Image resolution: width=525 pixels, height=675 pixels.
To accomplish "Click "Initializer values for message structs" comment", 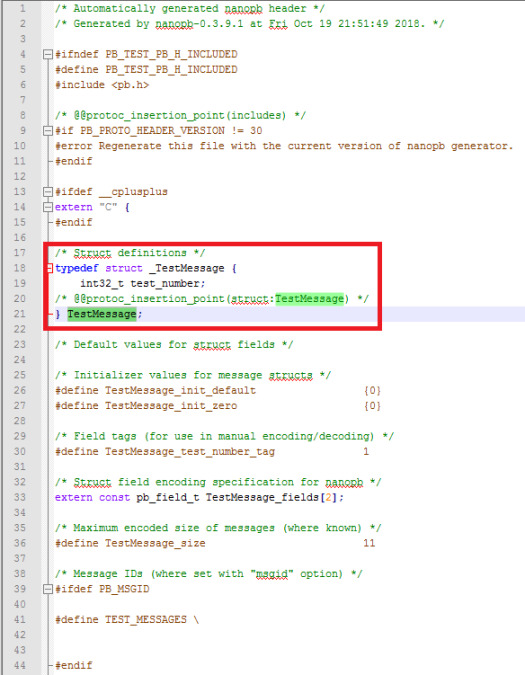I will click(193, 375).
